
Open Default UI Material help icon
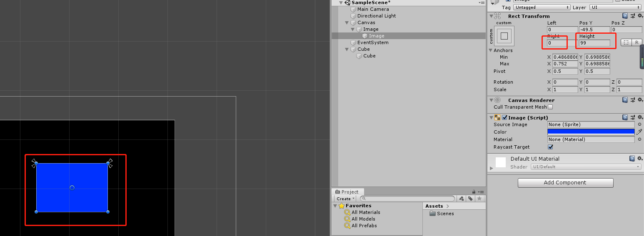click(x=632, y=158)
